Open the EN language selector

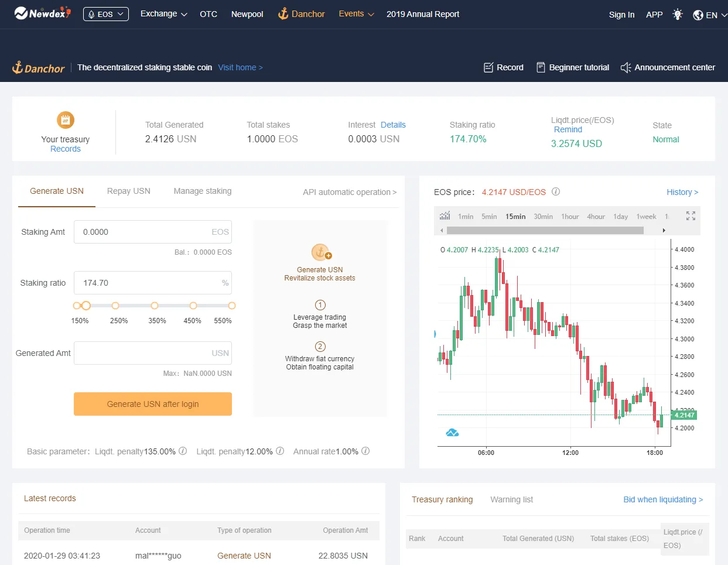point(710,15)
